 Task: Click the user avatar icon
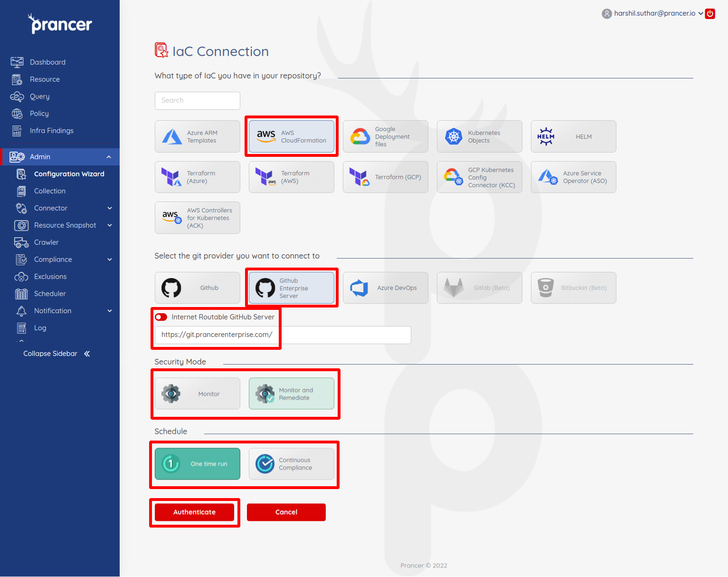[x=607, y=14]
